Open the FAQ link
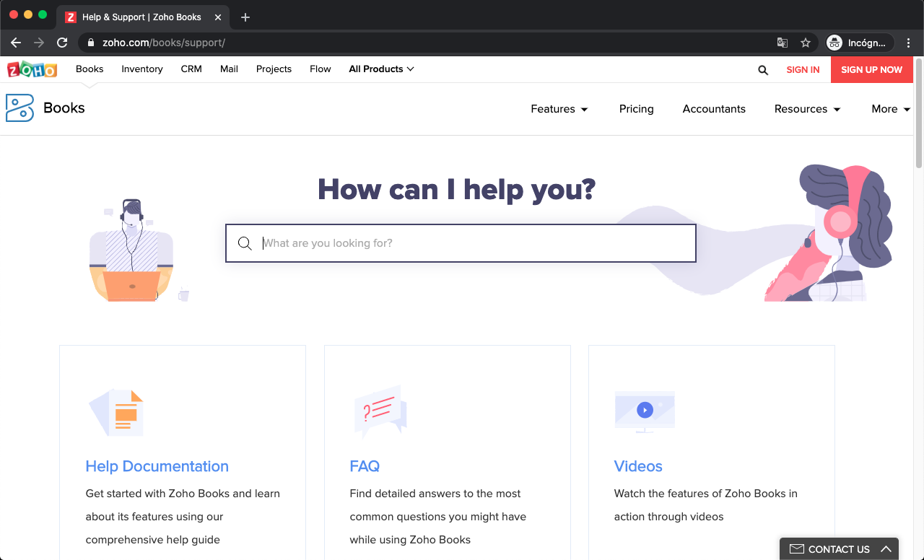 tap(365, 466)
